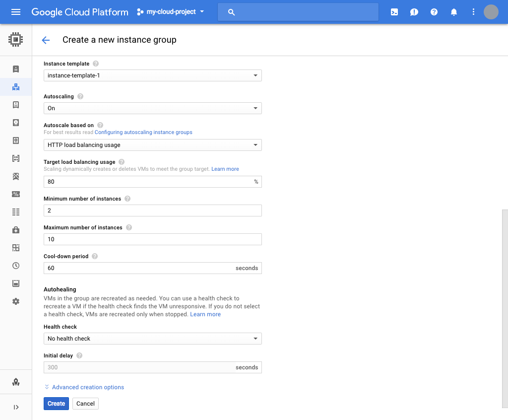The height and width of the screenshot is (420, 508).
Task: Show help for Minimum number of instances
Action: 127,199
